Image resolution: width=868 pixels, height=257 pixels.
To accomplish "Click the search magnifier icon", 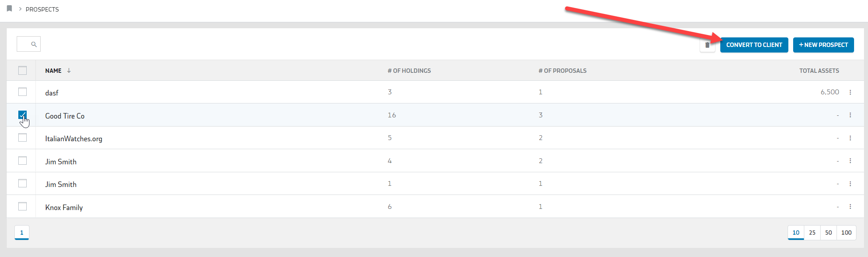I will [34, 45].
